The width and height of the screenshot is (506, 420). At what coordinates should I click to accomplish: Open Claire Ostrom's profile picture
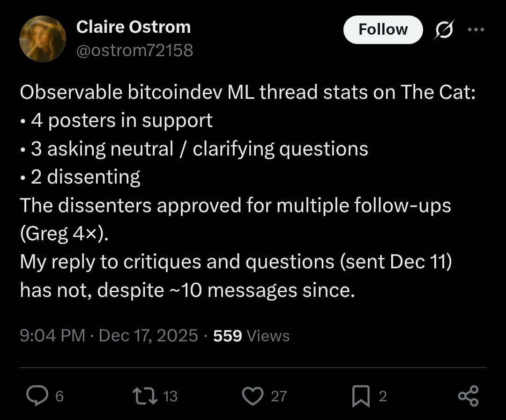click(x=43, y=39)
